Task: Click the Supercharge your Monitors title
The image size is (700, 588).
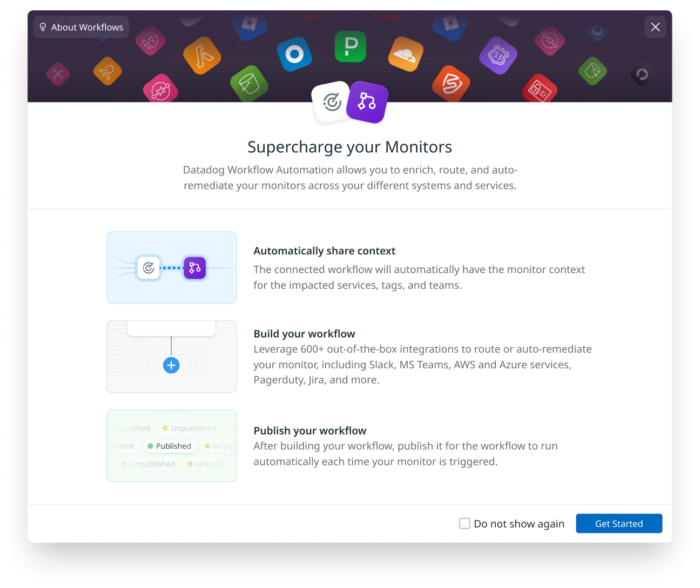Action: click(x=350, y=147)
